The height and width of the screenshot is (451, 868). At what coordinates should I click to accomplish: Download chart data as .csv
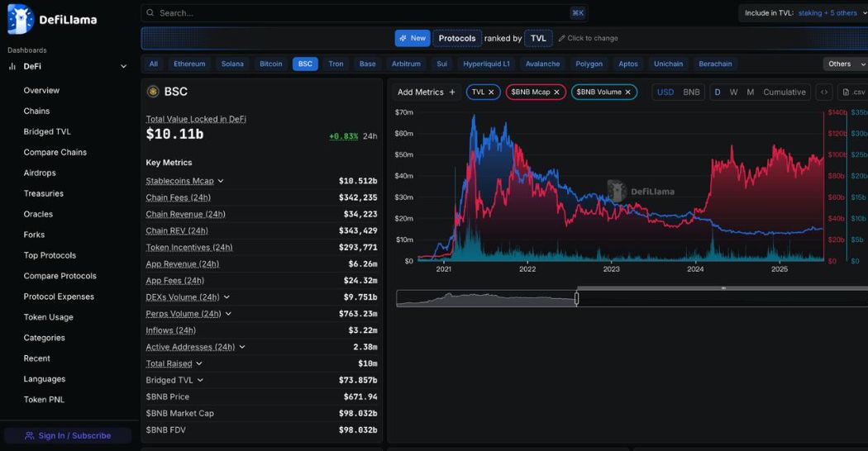[851, 93]
